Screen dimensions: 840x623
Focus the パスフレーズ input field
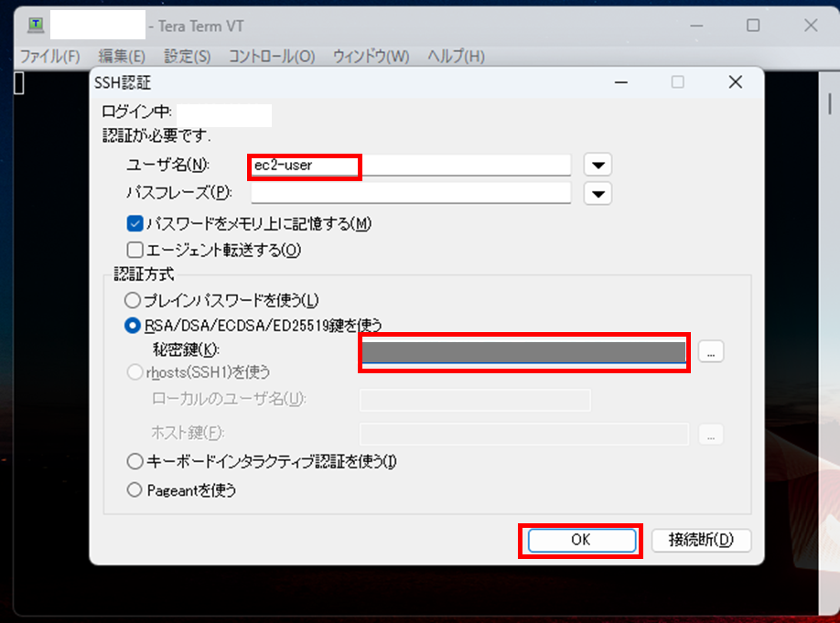pyautogui.click(x=410, y=193)
